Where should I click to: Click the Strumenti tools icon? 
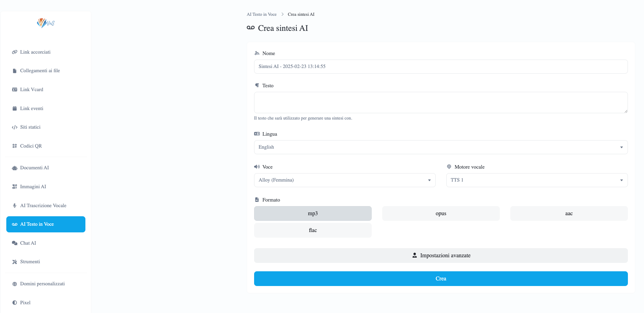(x=15, y=262)
